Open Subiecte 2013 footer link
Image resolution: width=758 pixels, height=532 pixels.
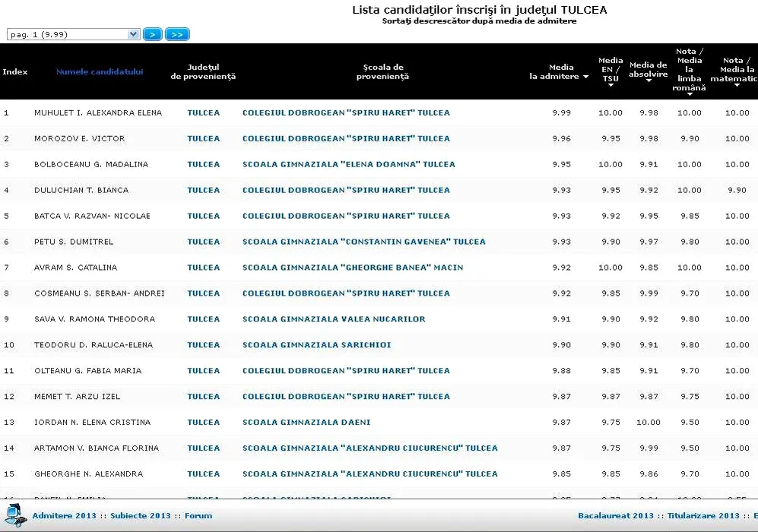pos(141,516)
